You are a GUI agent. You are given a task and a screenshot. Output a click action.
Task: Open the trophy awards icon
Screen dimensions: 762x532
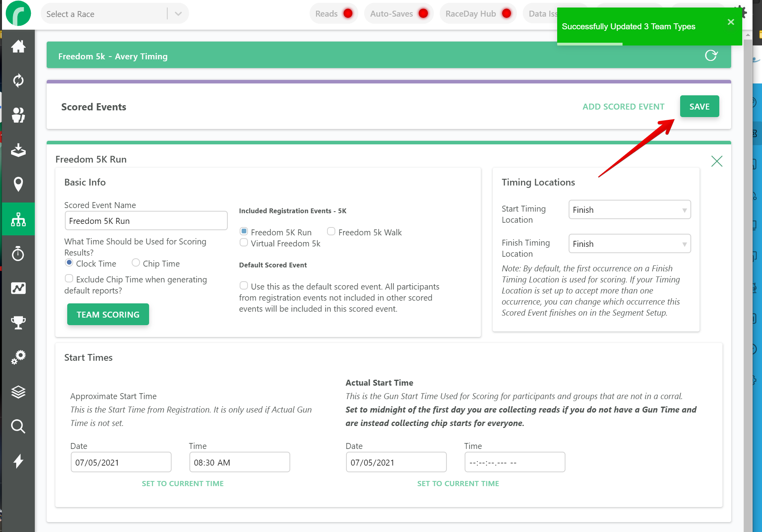[18, 322]
